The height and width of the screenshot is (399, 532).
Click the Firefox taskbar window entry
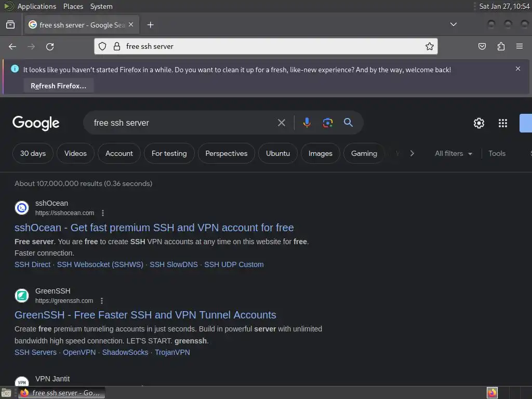(61, 393)
